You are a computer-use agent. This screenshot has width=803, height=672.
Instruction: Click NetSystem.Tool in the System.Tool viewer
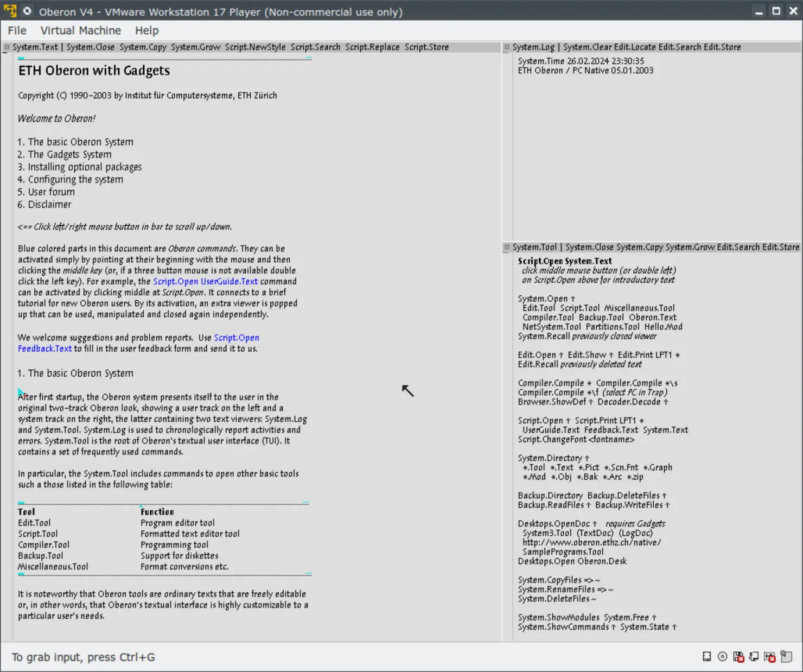click(x=551, y=327)
